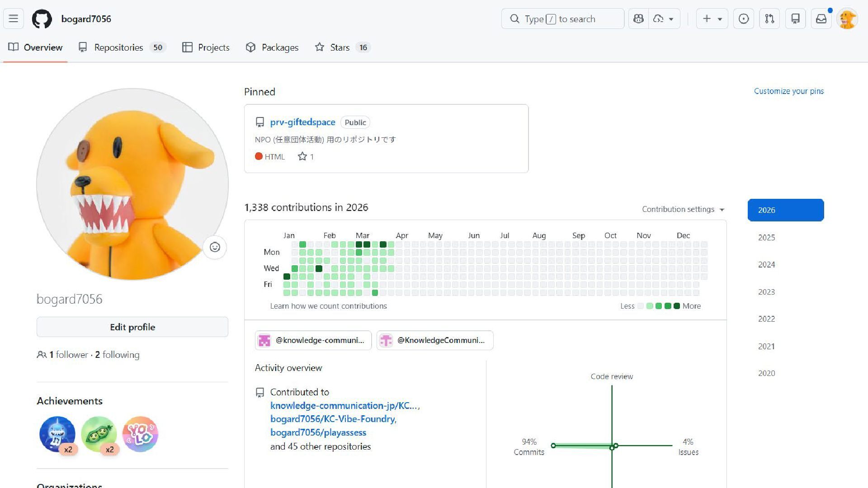868x488 pixels.
Task: Click the YOLO achievement badge
Action: 140,434
